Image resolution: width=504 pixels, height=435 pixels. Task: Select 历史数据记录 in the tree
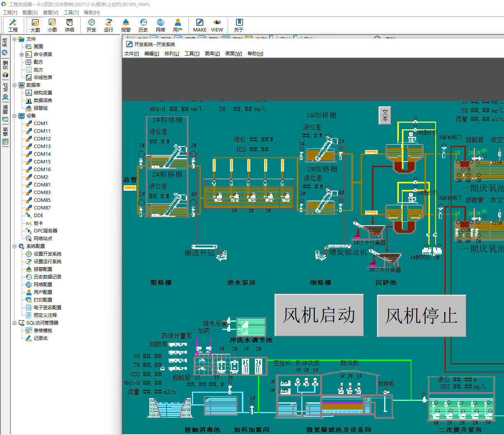47,277
